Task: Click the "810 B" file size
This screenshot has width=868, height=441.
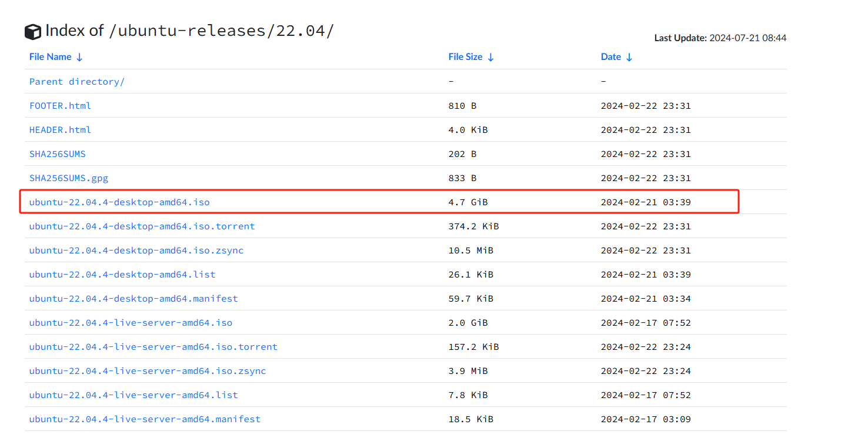Action: coord(462,106)
